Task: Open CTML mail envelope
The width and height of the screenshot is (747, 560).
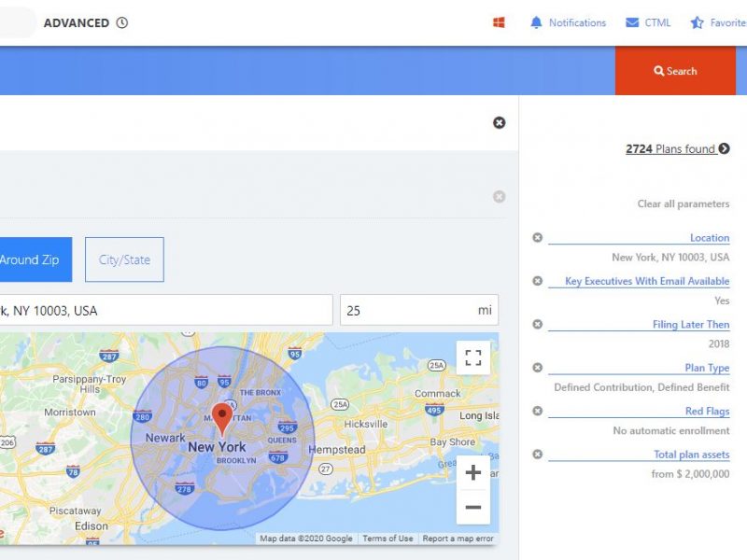Action: click(x=632, y=22)
